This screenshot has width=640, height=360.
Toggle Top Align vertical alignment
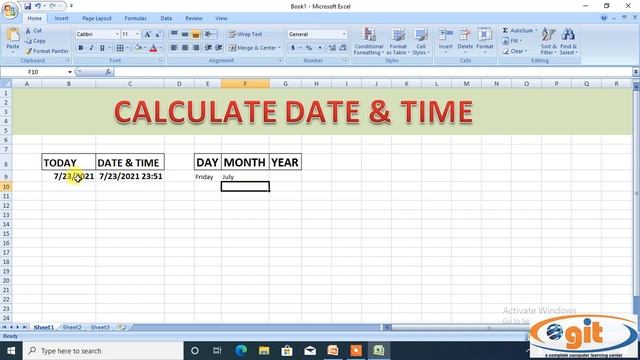click(174, 34)
